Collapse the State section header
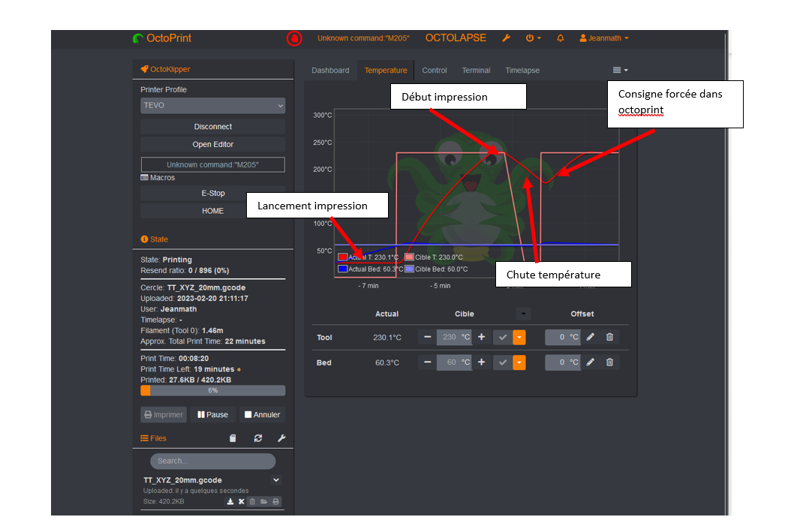 [x=154, y=239]
